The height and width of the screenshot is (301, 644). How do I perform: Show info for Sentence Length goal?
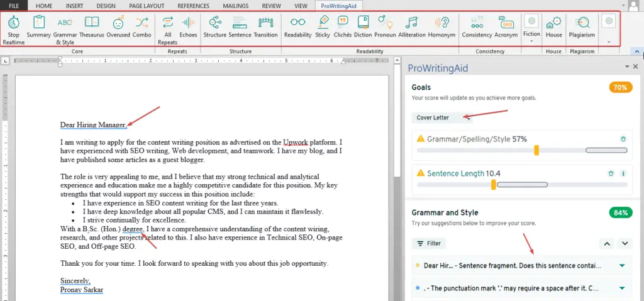click(x=623, y=173)
